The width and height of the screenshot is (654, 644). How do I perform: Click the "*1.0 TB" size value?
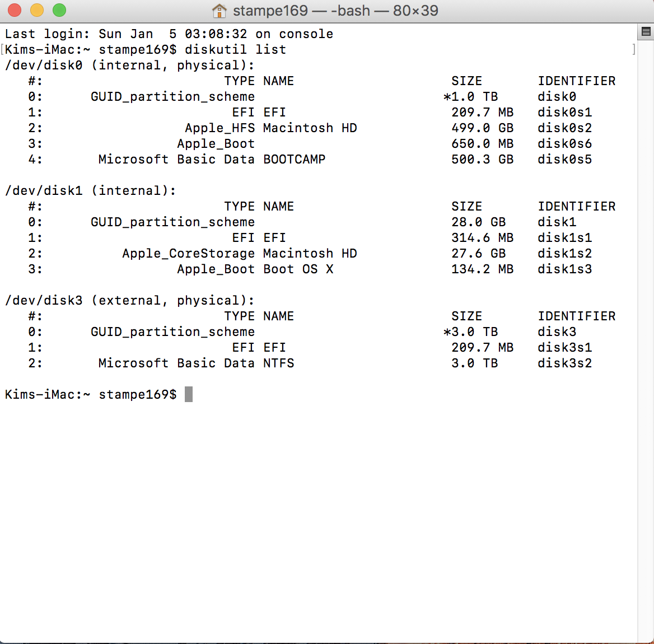[x=470, y=97]
